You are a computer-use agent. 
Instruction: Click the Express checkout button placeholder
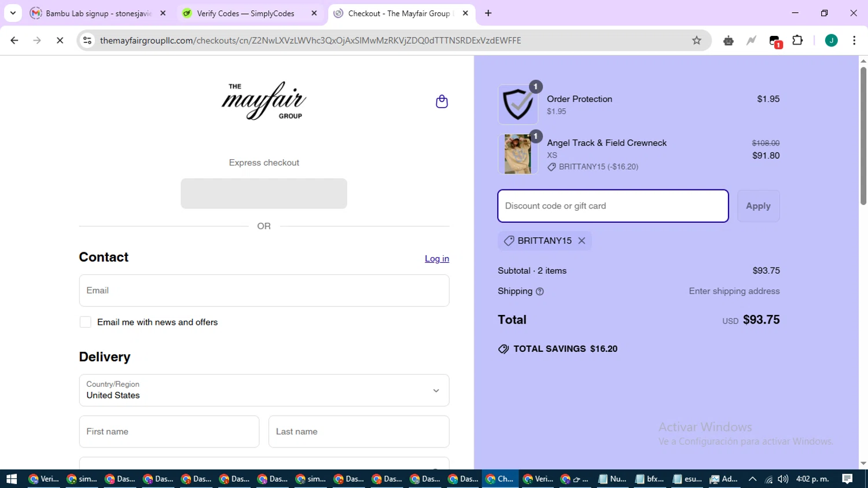264,193
